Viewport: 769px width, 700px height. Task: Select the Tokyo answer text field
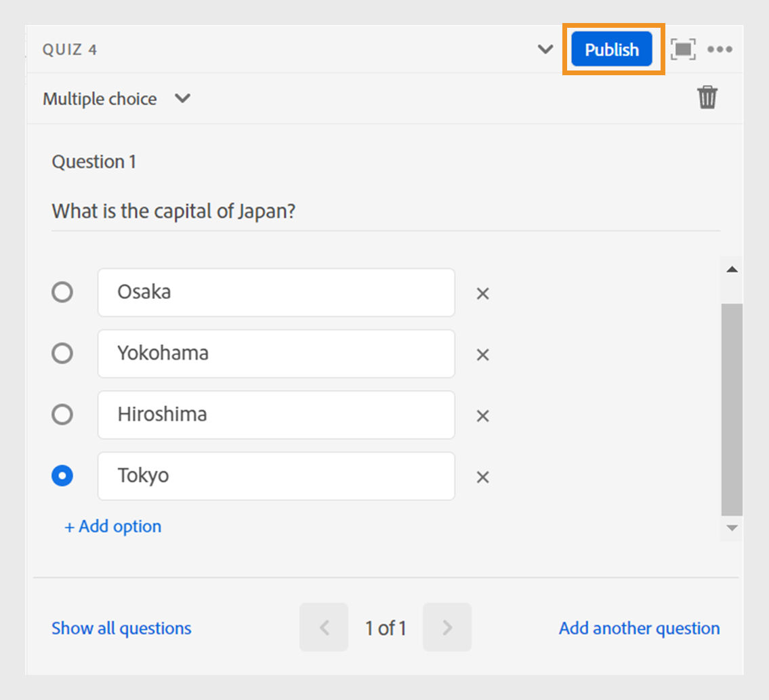(x=276, y=476)
